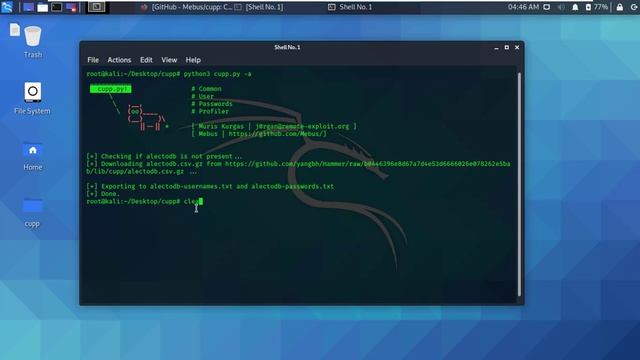Viewport: 640px width, 360px height.
Task: Click the '[+] Done.' output line
Action: click(x=103, y=194)
